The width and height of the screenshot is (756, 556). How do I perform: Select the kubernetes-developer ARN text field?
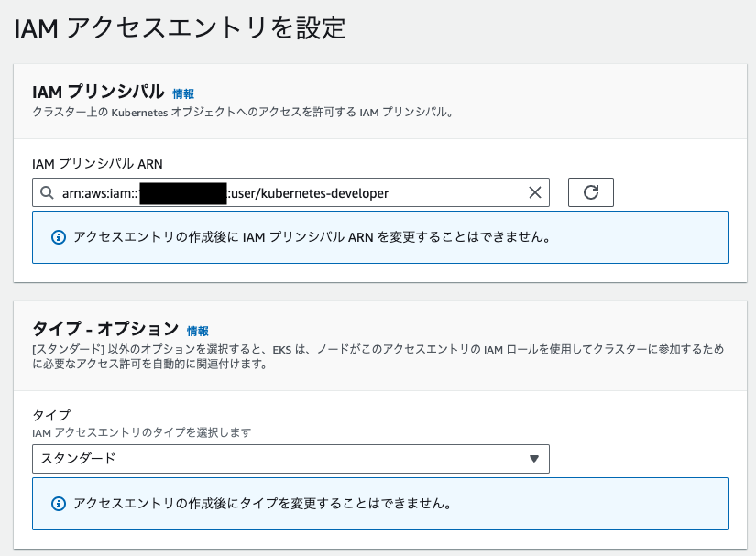[x=275, y=192]
